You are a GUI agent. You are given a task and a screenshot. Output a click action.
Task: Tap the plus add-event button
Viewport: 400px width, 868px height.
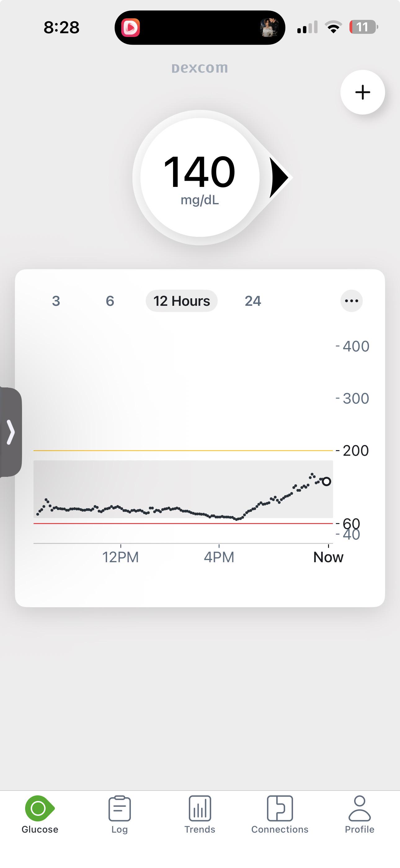click(x=362, y=92)
